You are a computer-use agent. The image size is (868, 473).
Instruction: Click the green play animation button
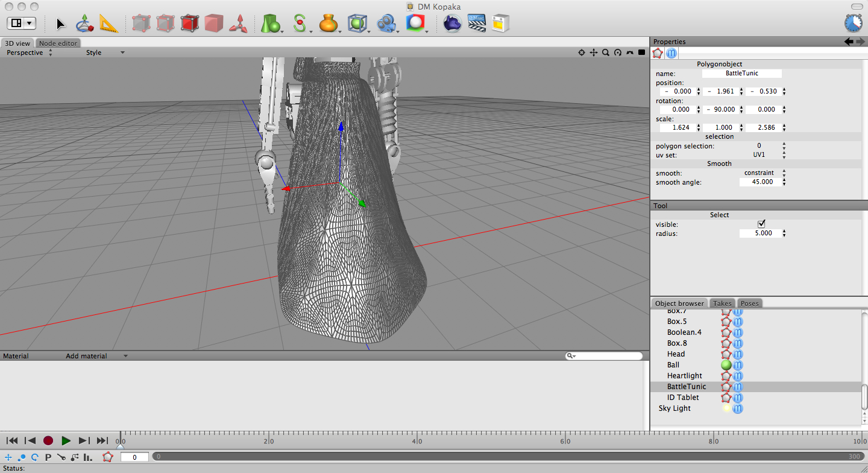[66, 441]
